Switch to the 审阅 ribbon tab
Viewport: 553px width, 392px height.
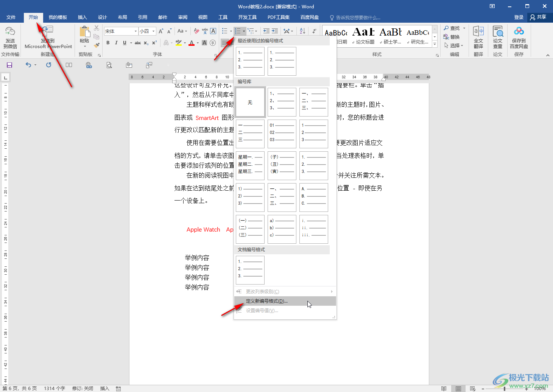pos(183,17)
